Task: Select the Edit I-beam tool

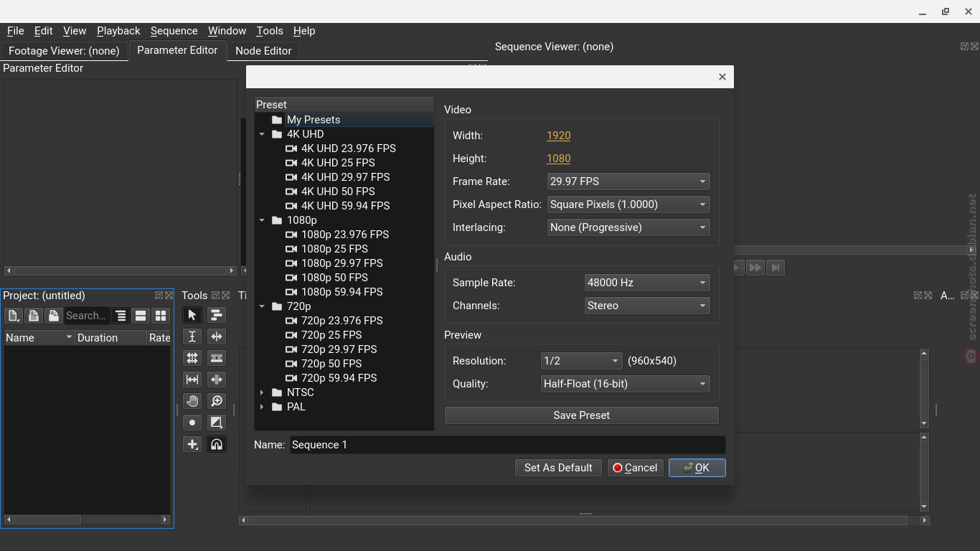Action: tap(192, 336)
